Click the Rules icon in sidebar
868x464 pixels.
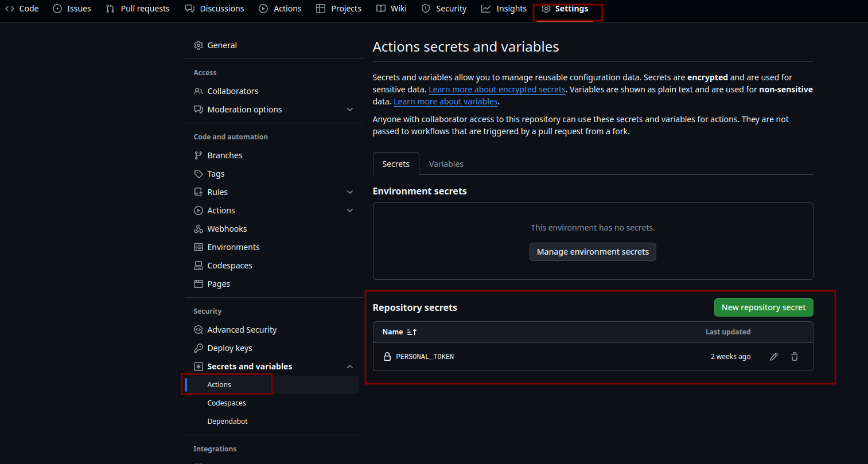click(198, 192)
